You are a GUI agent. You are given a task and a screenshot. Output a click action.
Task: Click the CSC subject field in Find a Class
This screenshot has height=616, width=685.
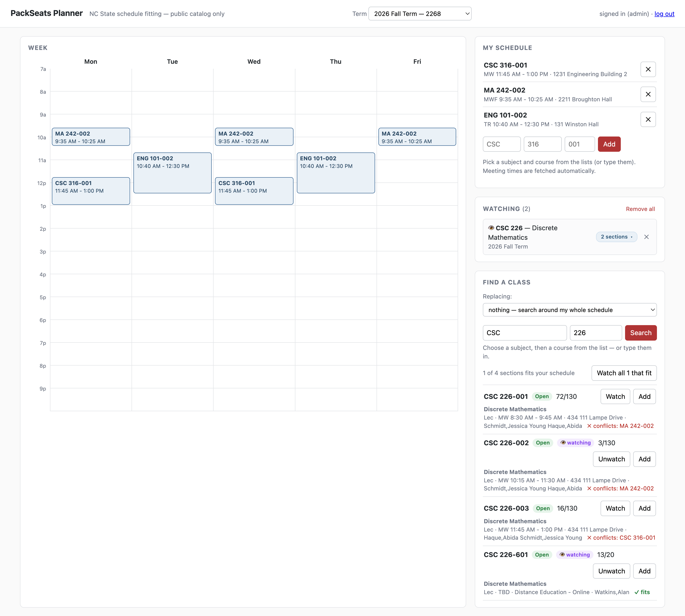tap(525, 333)
